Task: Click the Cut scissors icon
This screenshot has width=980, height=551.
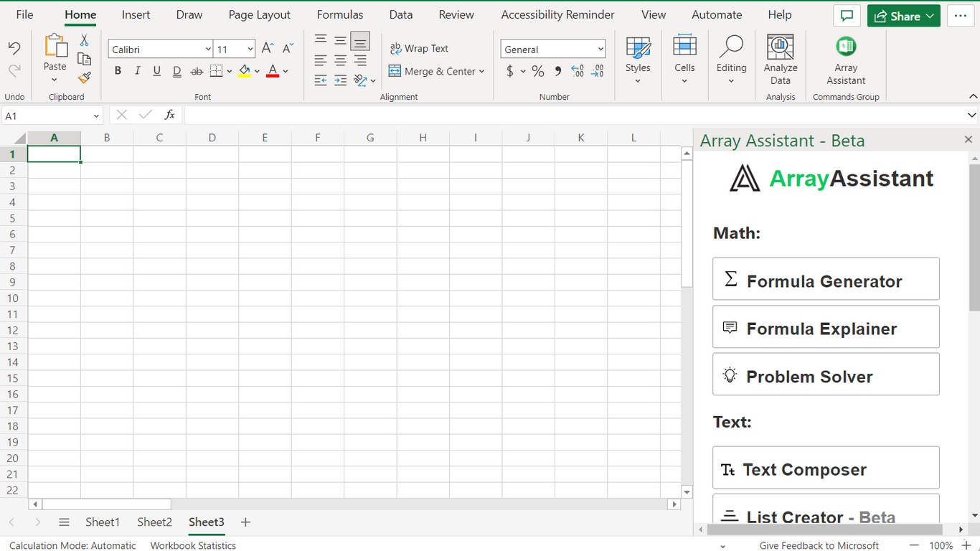Action: point(84,41)
